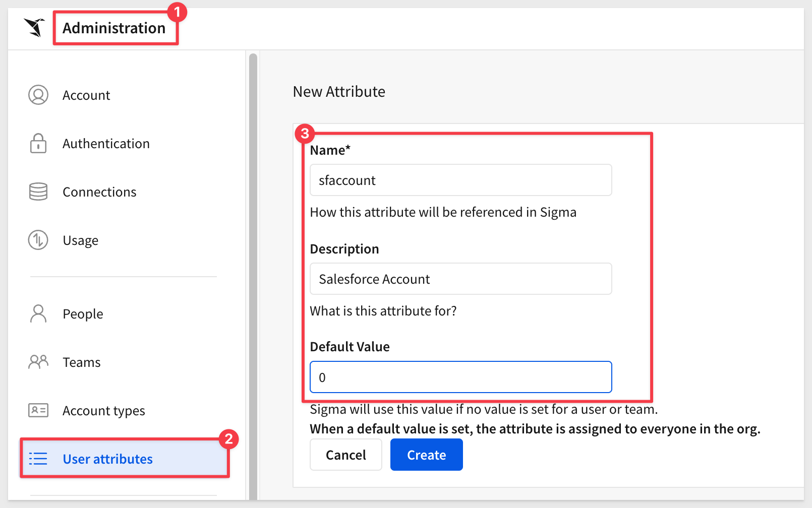Click the Usage arrows icon
812x508 pixels.
tap(38, 240)
